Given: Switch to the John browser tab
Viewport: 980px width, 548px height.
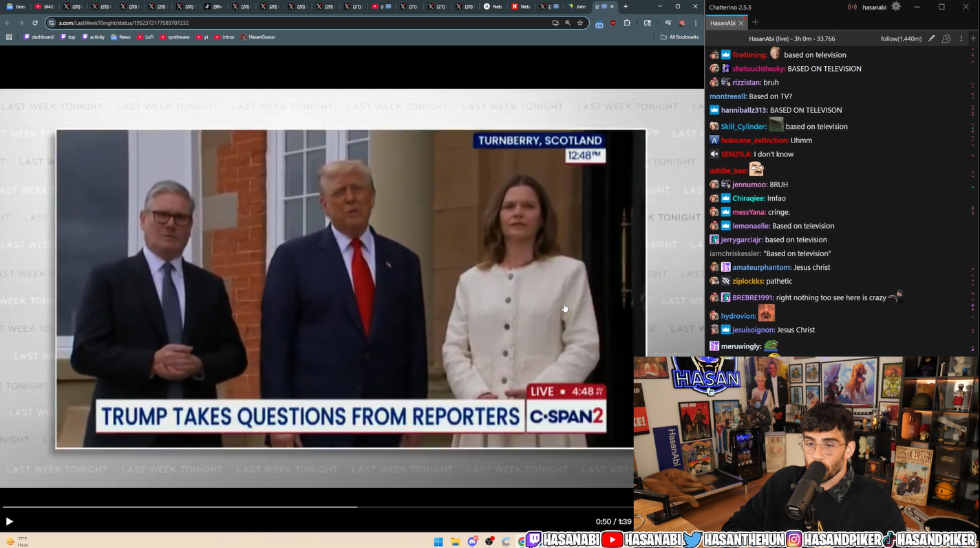Looking at the screenshot, I should tap(577, 6).
